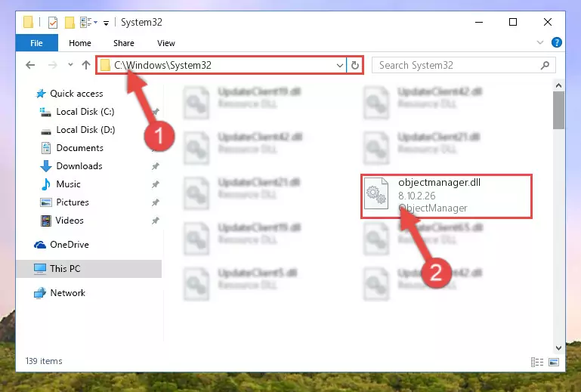Switch to the Share ribbon tab
Image resolution: width=581 pixels, height=392 pixels.
coord(124,43)
